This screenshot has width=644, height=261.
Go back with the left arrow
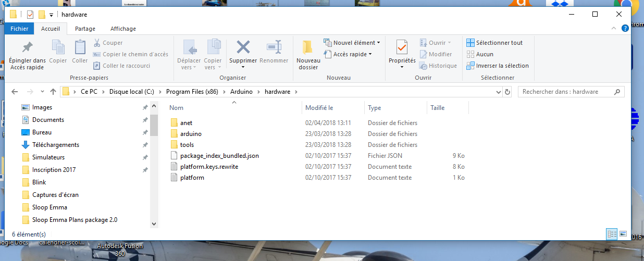(15, 92)
